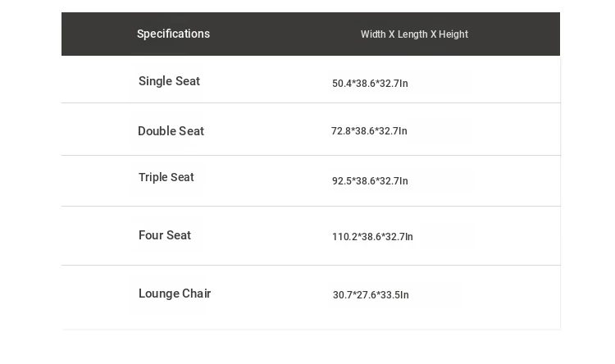The width and height of the screenshot is (615, 364).
Task: Click the 72.8*38.6*32.7In dimension value
Action: click(x=369, y=131)
